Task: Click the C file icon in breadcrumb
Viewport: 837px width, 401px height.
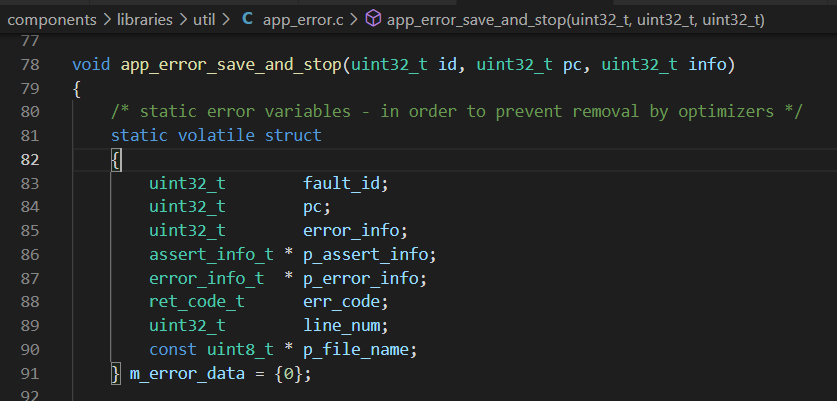Action: click(x=247, y=19)
